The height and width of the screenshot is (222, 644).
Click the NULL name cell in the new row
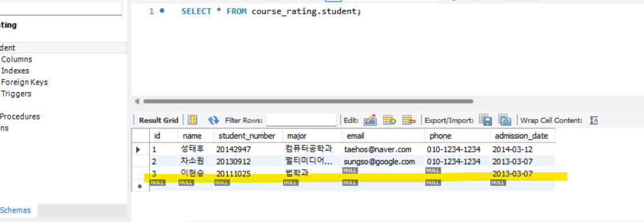coord(196,185)
